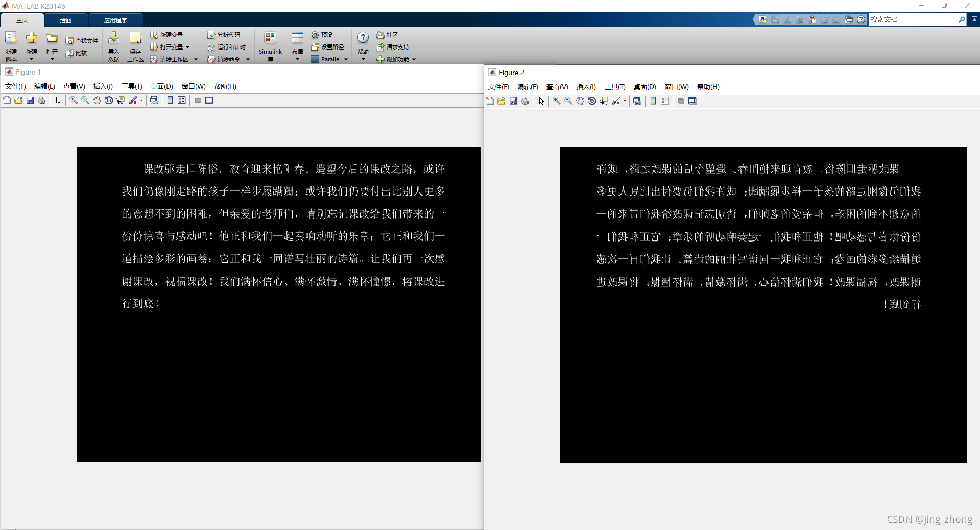Click 比较 (Compare) in ribbon
Screen dimensions: 980x530
point(77,53)
